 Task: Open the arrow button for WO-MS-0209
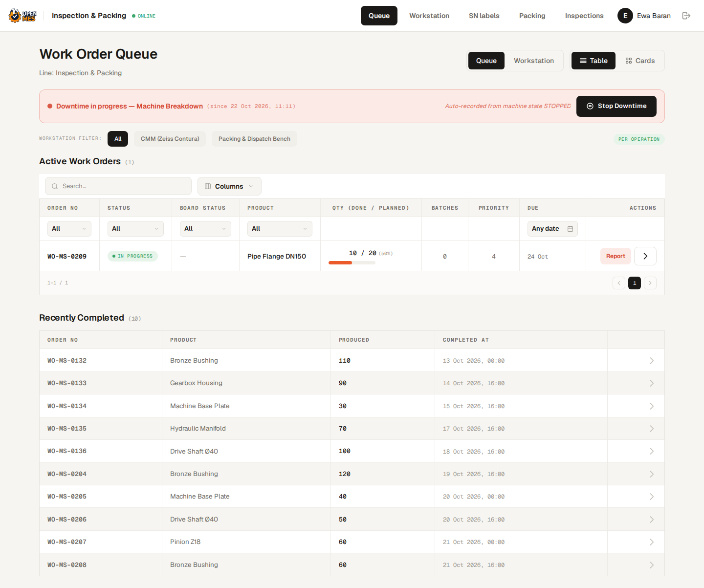click(x=645, y=256)
